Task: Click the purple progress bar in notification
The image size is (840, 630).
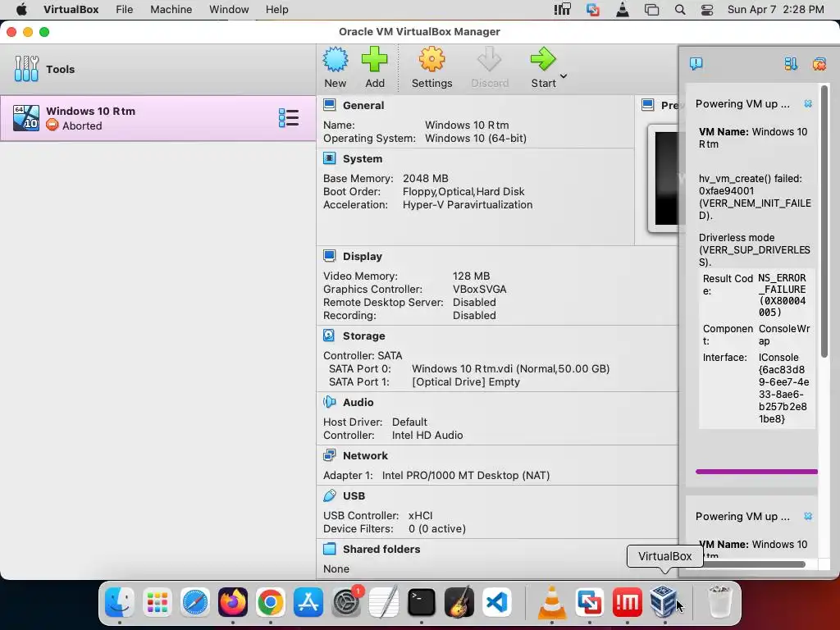Action: pos(756,472)
